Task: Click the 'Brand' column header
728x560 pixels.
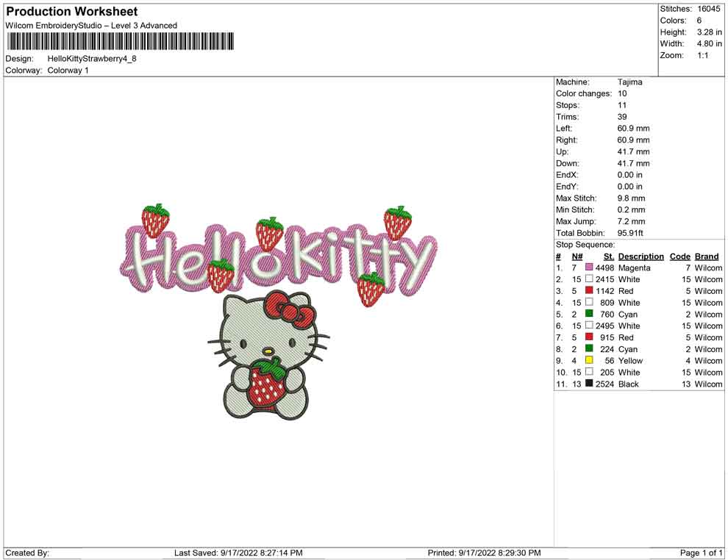Action: click(x=707, y=256)
